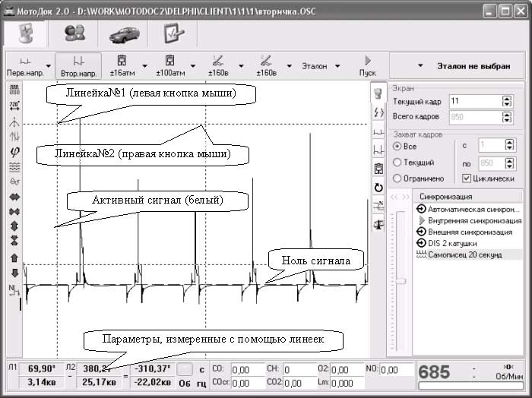Image resolution: width=532 pixels, height=398 pixels.
Task: Shift signal down with down arrow
Action: click(x=14, y=273)
